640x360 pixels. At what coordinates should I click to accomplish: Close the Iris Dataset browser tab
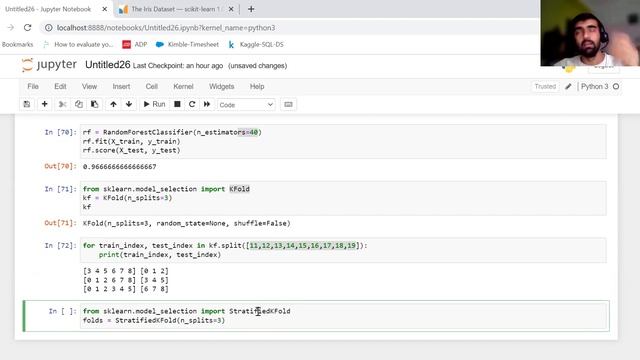pos(231,9)
